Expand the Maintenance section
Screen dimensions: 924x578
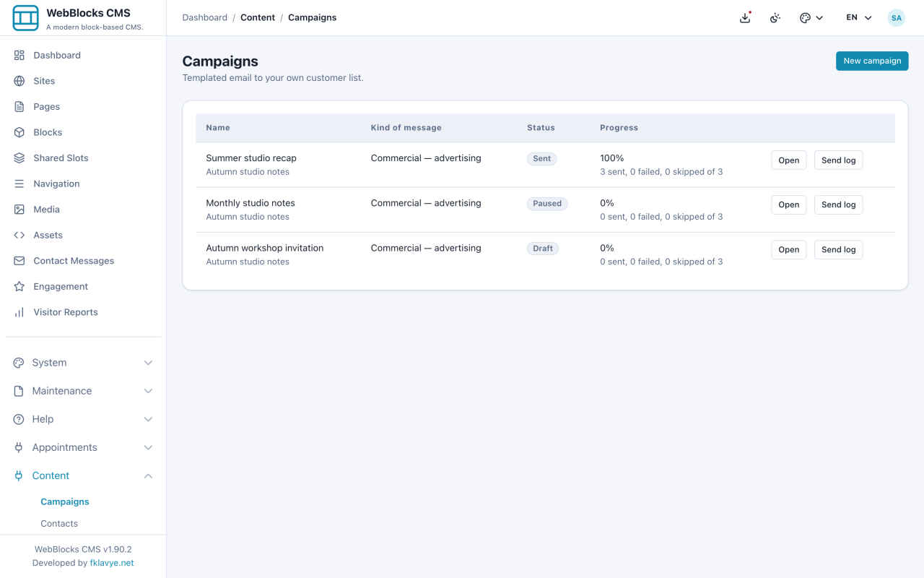[x=83, y=391]
